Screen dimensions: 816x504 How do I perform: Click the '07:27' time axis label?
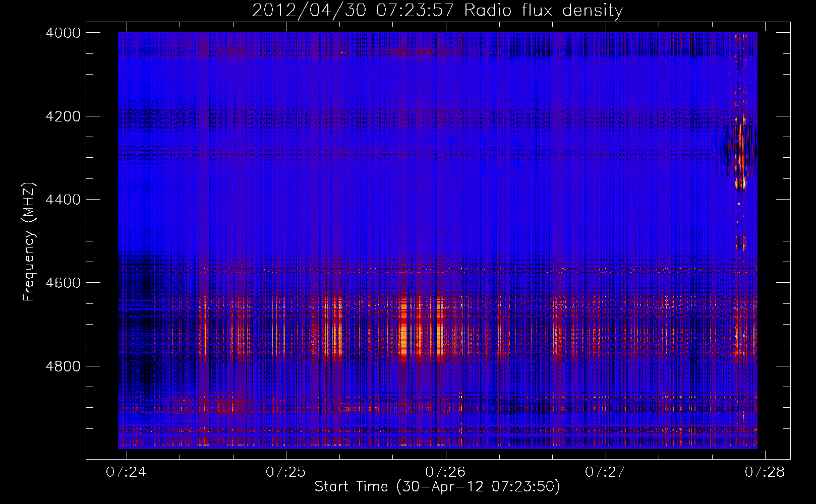pyautogui.click(x=605, y=472)
